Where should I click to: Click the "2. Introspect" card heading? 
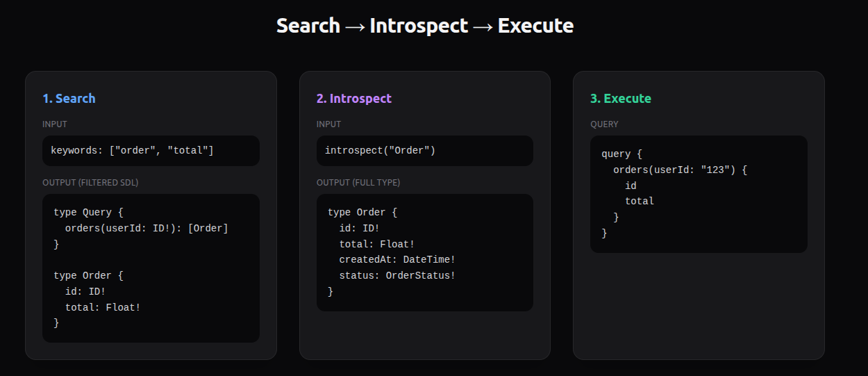tap(353, 99)
